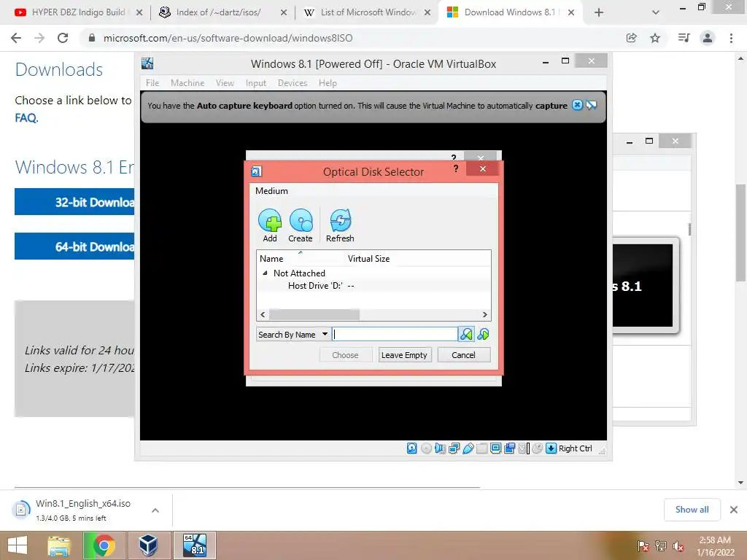Click the don't-show-again notification icon

tap(591, 105)
